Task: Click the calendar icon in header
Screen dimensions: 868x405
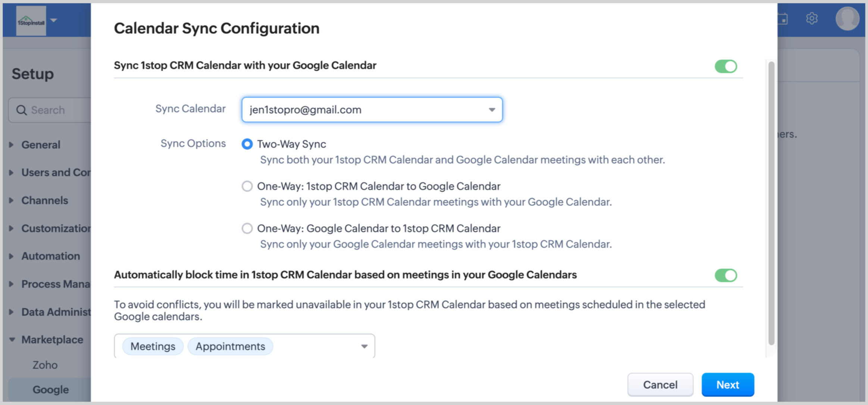Action: click(783, 18)
